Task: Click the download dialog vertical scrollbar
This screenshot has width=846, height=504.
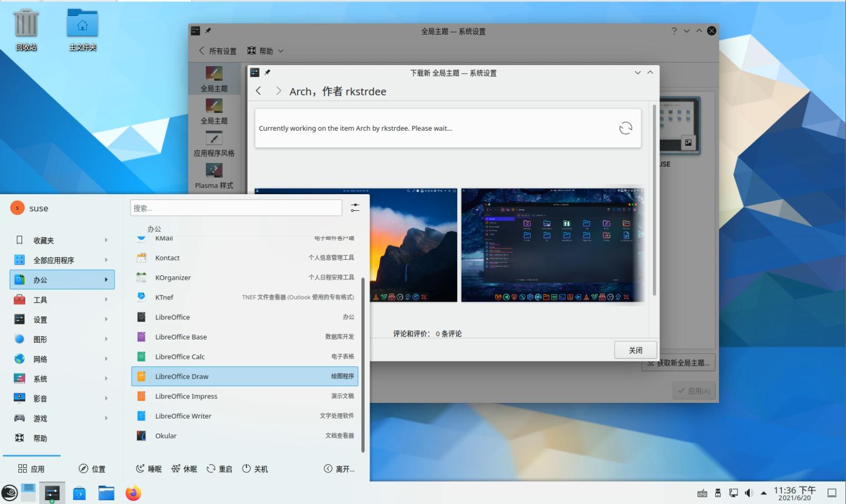Action: pyautogui.click(x=655, y=201)
